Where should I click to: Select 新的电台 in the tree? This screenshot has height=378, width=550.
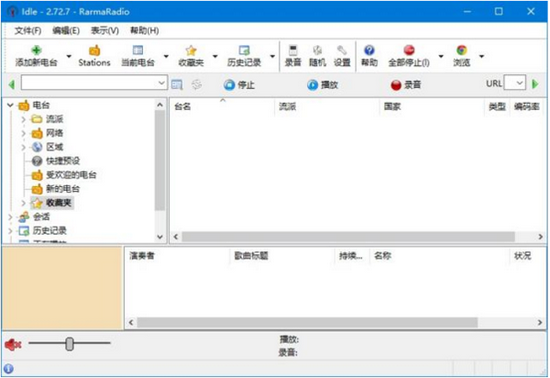click(x=63, y=189)
